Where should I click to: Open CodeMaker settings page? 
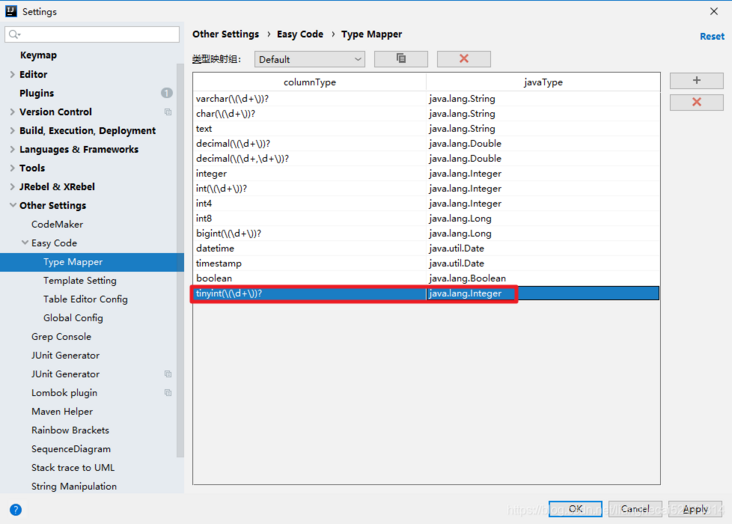[57, 224]
